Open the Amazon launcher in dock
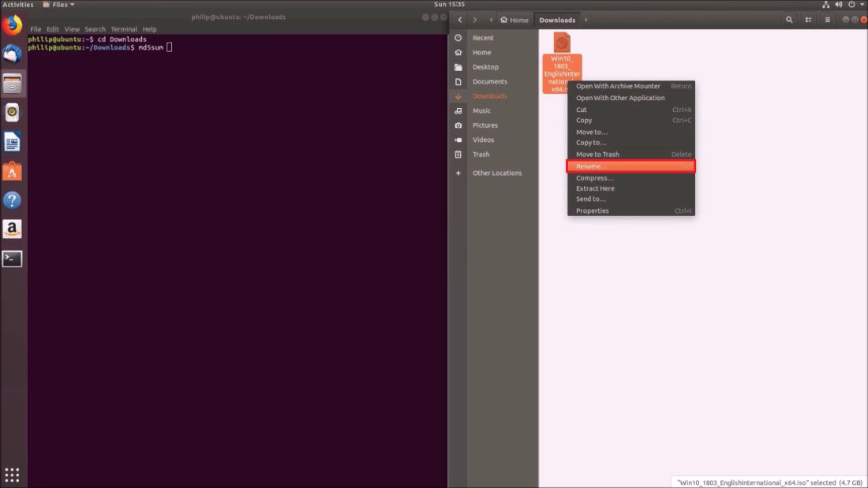 click(x=12, y=229)
